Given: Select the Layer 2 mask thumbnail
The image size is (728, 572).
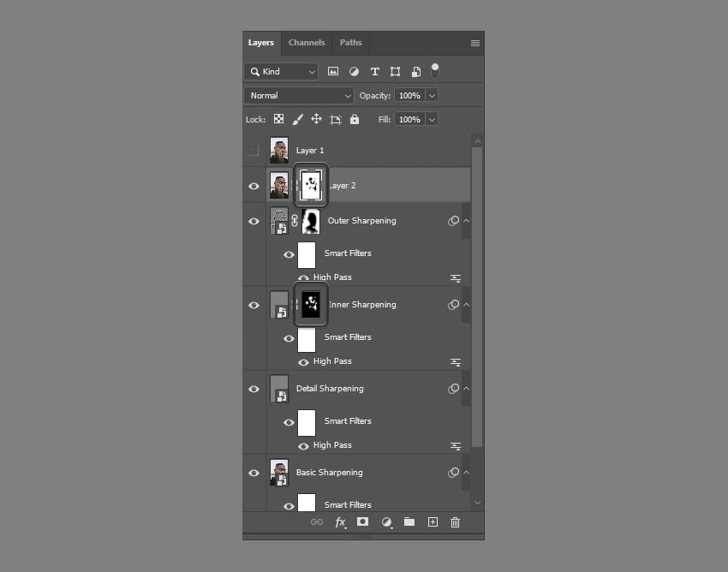Looking at the screenshot, I should [311, 185].
